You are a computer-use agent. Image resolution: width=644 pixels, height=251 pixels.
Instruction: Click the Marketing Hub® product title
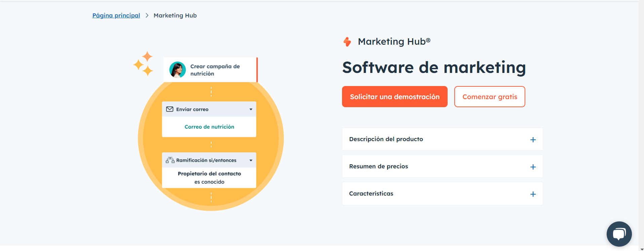tap(394, 42)
